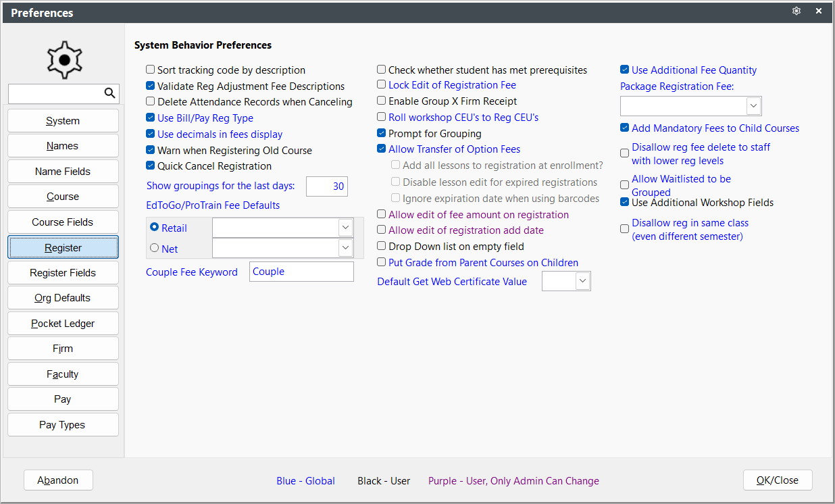Click the preferences search field
Viewport: 835px width, 504px height.
click(x=55, y=93)
